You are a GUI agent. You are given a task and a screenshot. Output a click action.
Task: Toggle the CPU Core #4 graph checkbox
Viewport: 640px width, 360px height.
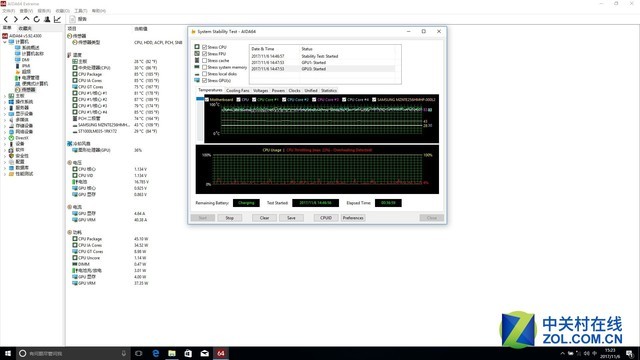pos(344,100)
